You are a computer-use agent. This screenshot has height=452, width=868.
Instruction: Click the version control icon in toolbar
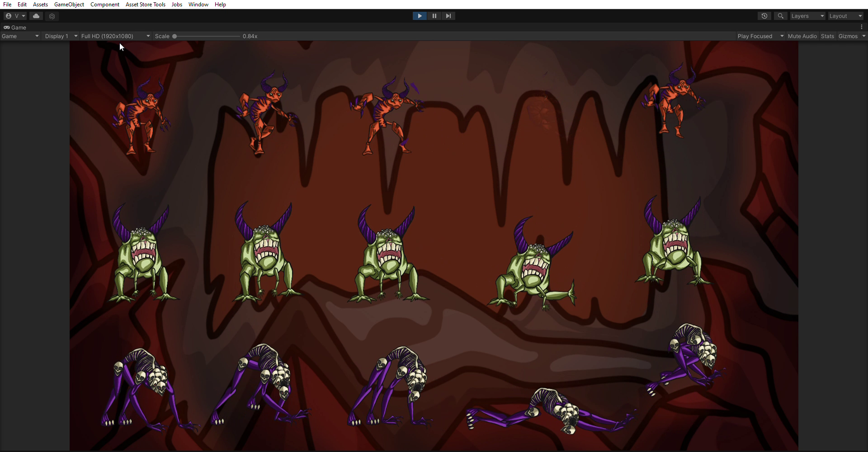coord(52,16)
